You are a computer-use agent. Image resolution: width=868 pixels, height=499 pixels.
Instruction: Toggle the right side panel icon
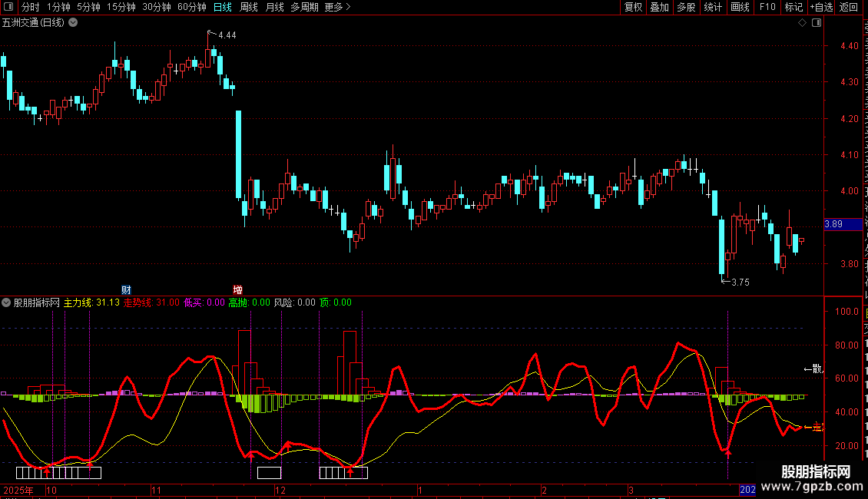[817, 23]
